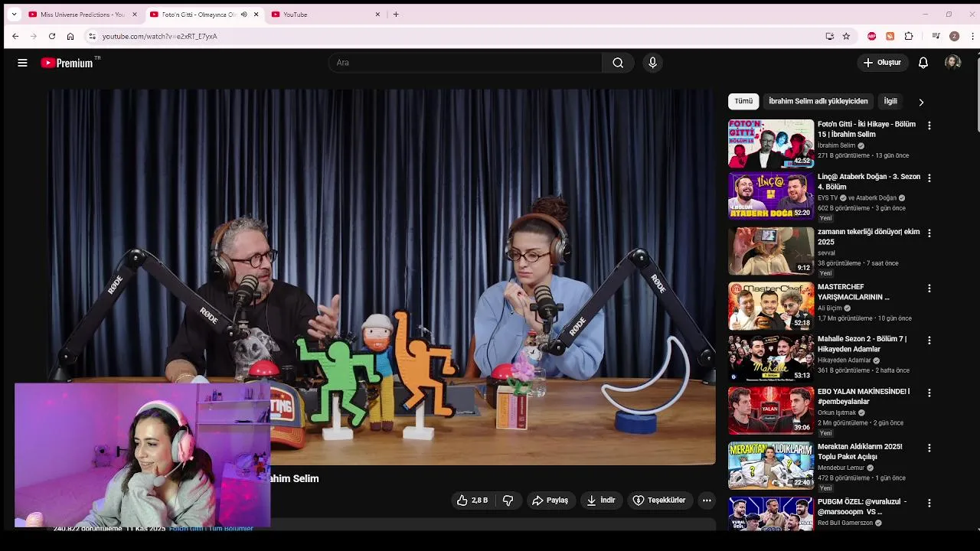Viewport: 980px width, 551px height.
Task: Open options for MASTERCHEF YARIŞMACILARININ video
Action: (x=929, y=289)
